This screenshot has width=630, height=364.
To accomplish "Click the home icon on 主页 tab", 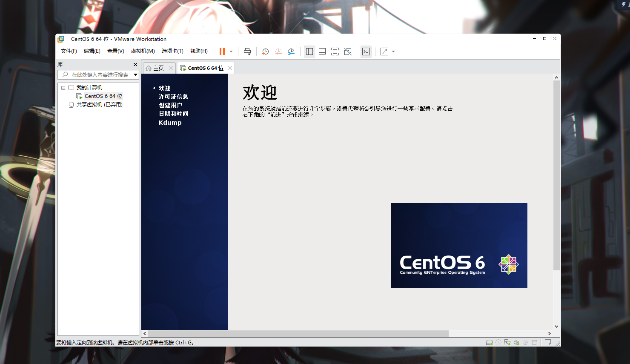I will click(149, 68).
